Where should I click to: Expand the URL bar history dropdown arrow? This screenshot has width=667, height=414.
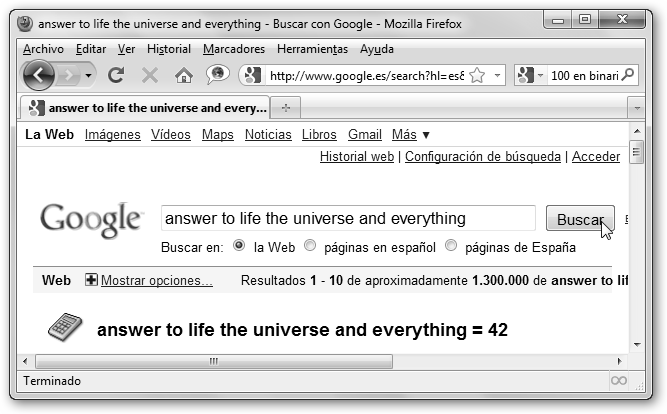click(498, 75)
